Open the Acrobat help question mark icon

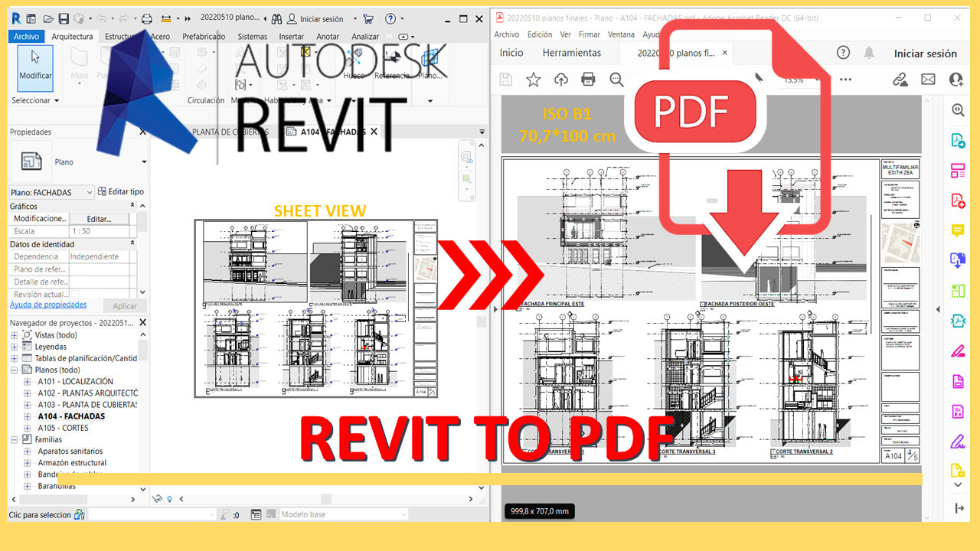[x=843, y=53]
